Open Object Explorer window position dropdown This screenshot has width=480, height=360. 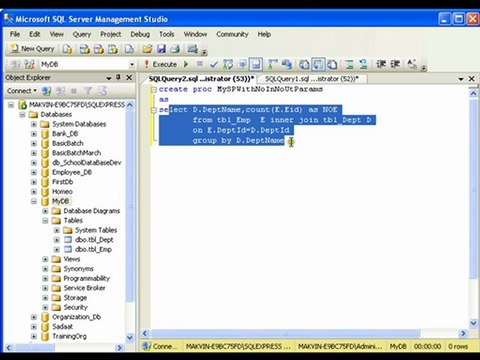[109, 78]
